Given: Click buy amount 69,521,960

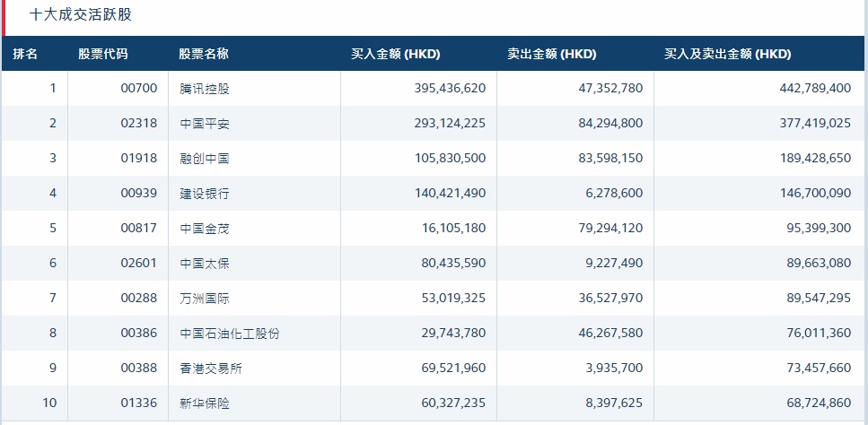Looking at the screenshot, I should click(453, 368).
